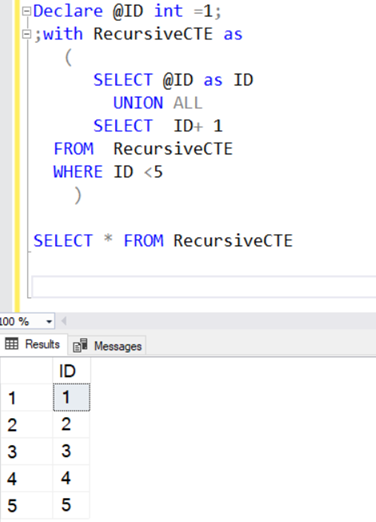Collapse the ;with RecursiveCTE code block
Screen dimensions: 376x522
click(26, 34)
